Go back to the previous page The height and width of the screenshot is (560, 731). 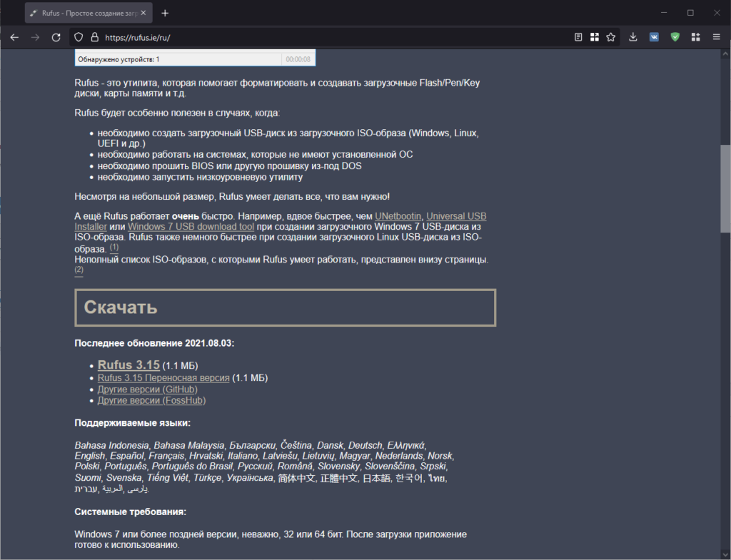tap(14, 37)
